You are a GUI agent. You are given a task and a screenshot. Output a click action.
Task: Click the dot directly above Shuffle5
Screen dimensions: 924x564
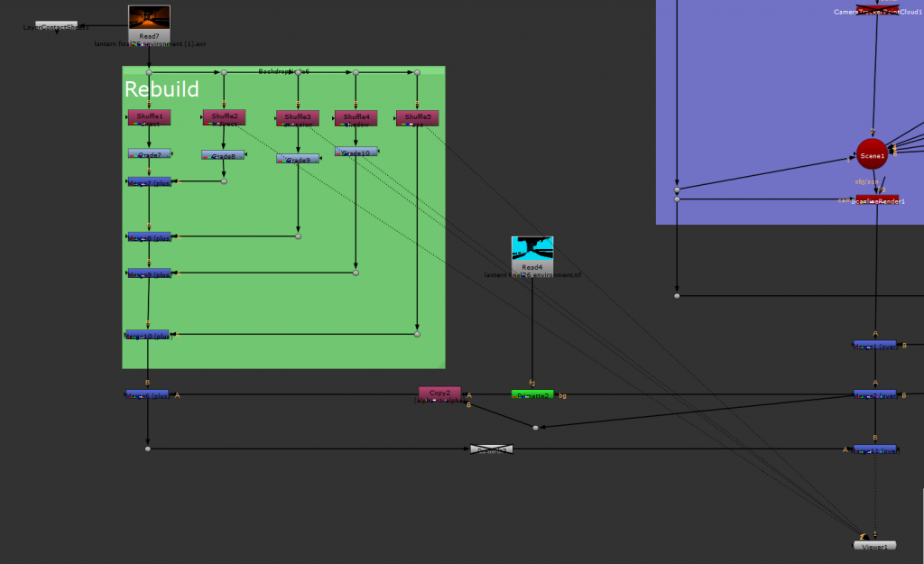[x=417, y=72]
